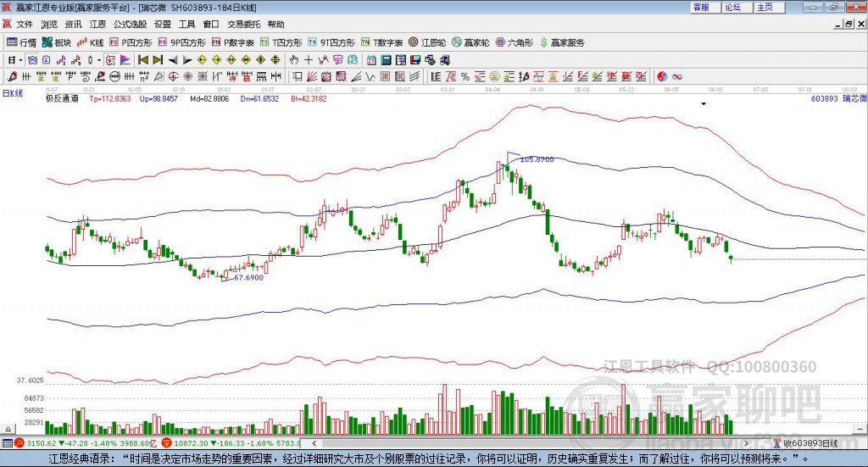Viewport: 868px width, 467px height.
Task: Open the 浏览 menu
Action: [48, 25]
